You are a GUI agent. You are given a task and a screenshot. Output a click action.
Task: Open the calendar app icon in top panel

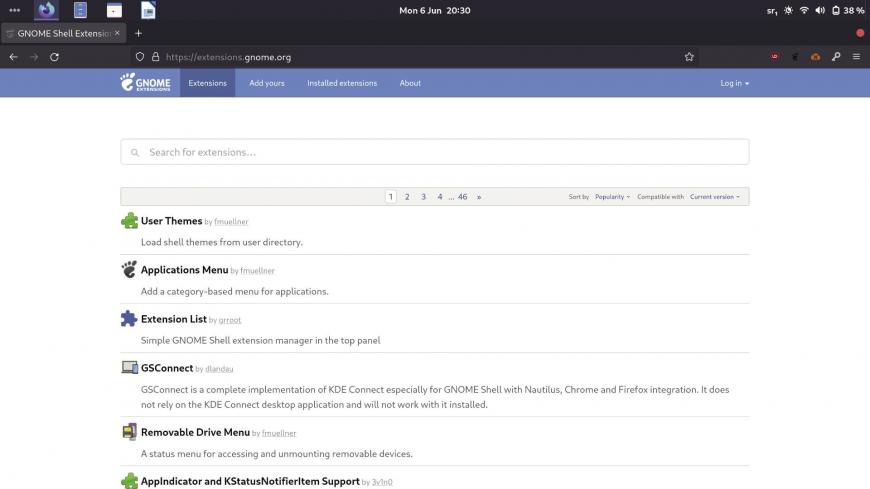click(x=114, y=10)
